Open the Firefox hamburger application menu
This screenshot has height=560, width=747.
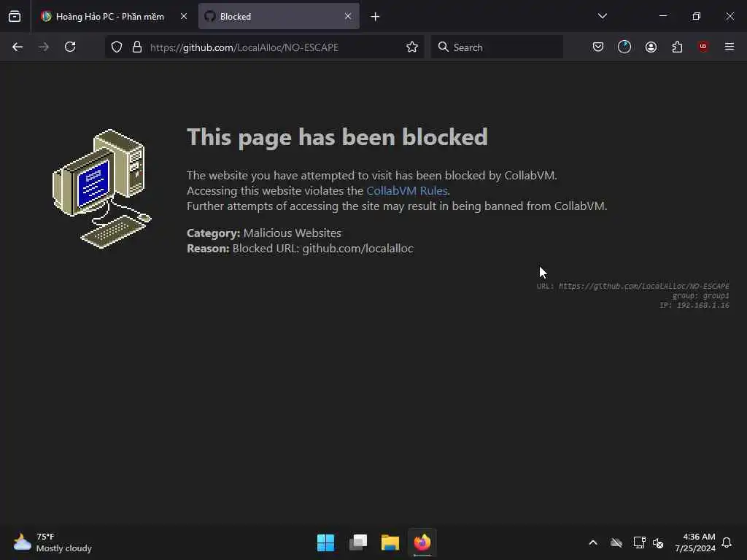(x=729, y=47)
